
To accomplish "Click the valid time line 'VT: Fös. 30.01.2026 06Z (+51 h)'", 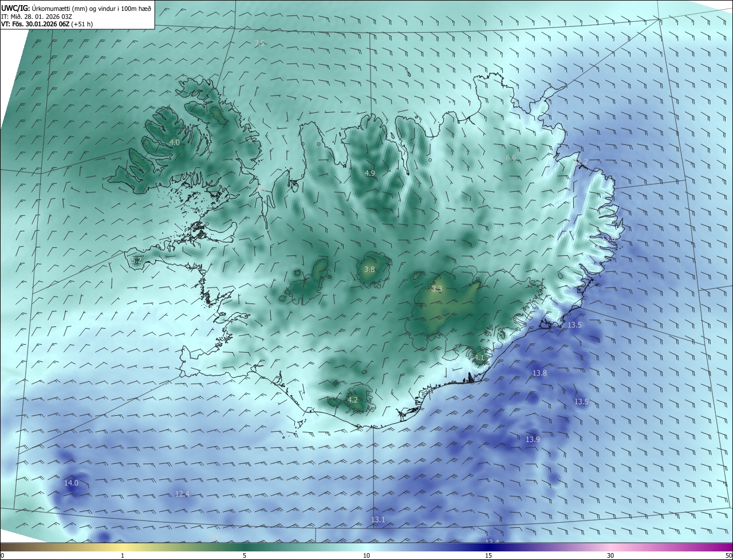I will click(x=47, y=24).
